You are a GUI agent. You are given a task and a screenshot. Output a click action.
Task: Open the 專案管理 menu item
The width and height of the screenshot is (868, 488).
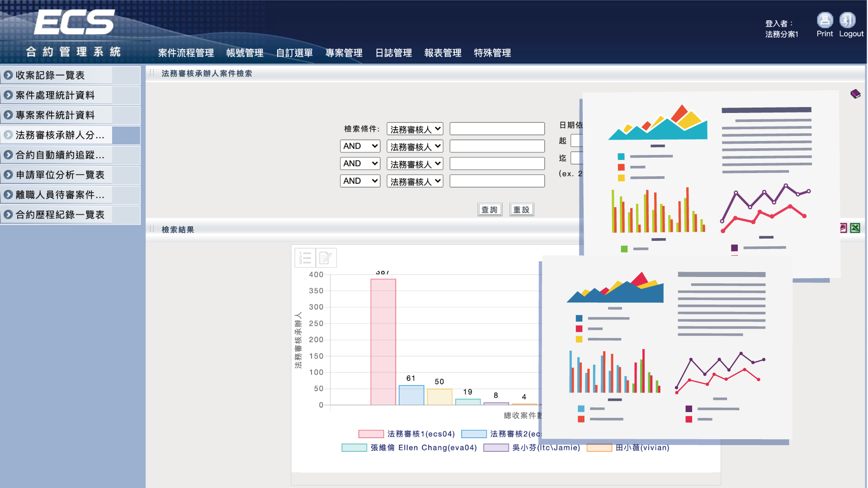344,53
